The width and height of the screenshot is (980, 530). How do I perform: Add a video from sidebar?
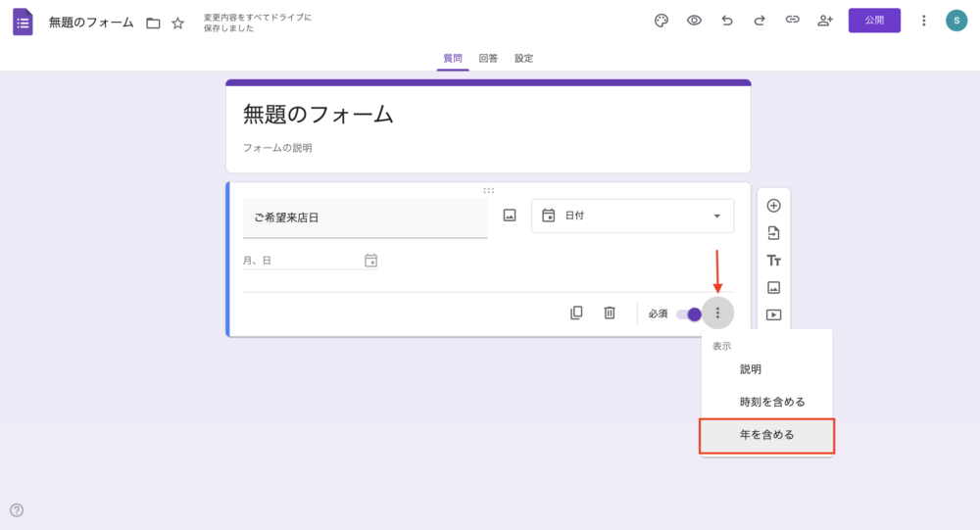coord(774,315)
